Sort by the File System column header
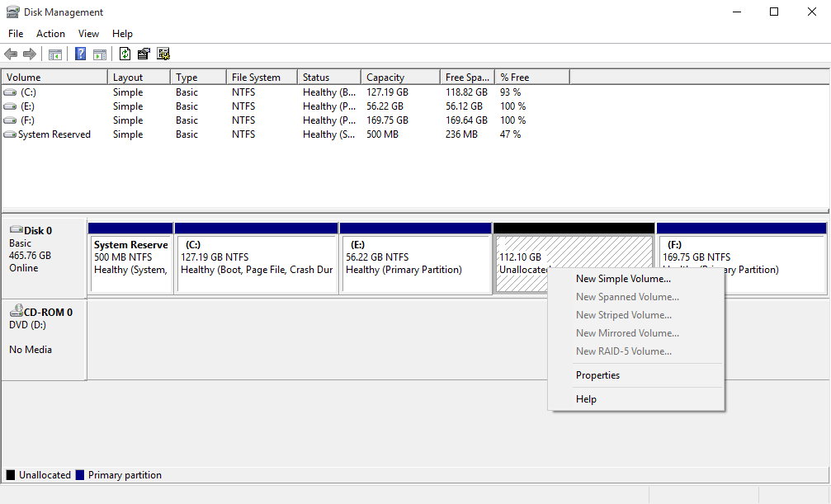The height and width of the screenshot is (504, 831). (262, 78)
